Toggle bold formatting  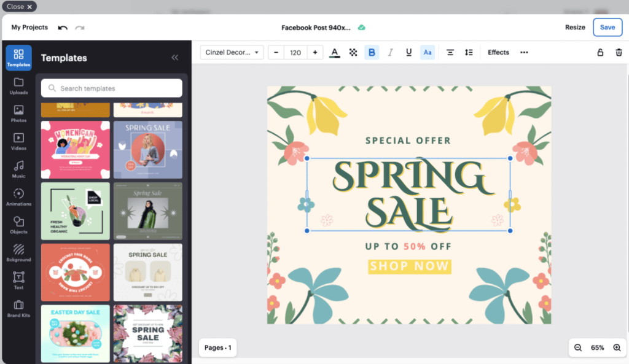(372, 53)
